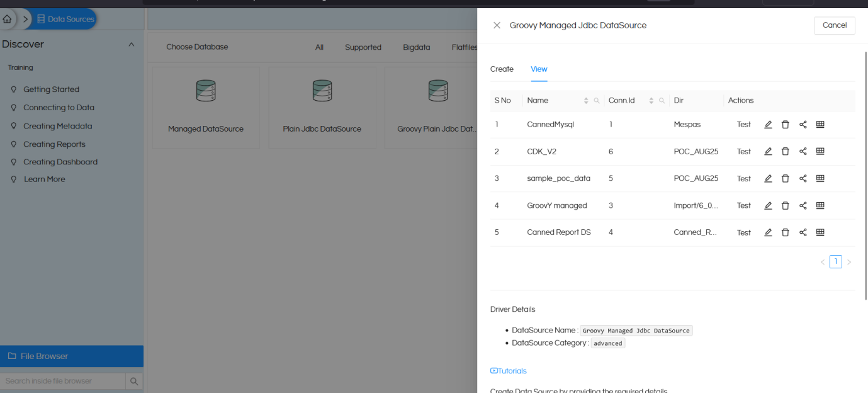
Task: Open Creating Reports training item
Action: [x=54, y=144]
